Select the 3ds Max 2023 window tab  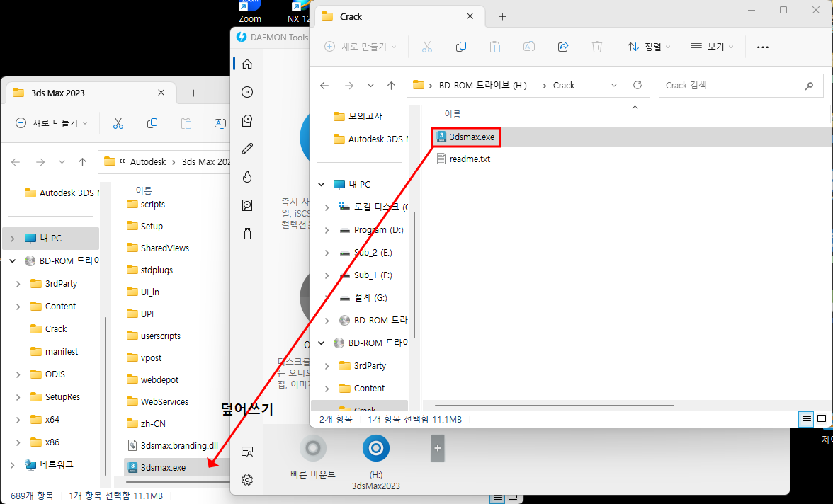point(91,93)
